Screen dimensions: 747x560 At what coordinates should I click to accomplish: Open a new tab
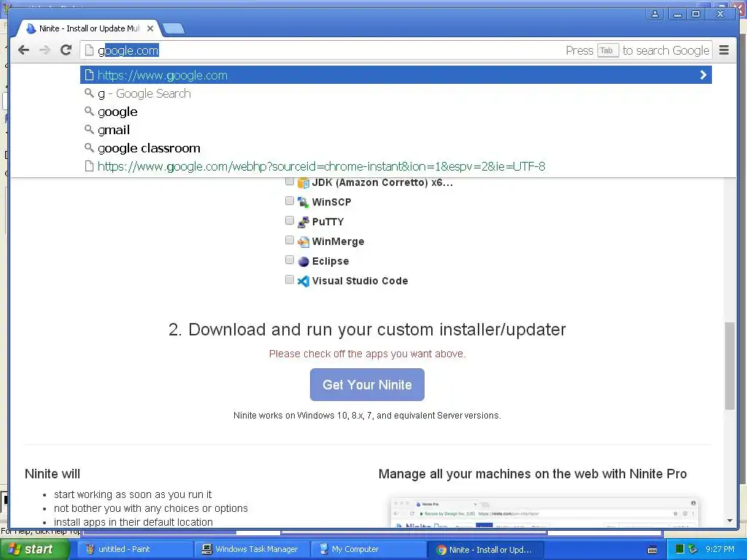point(174,29)
